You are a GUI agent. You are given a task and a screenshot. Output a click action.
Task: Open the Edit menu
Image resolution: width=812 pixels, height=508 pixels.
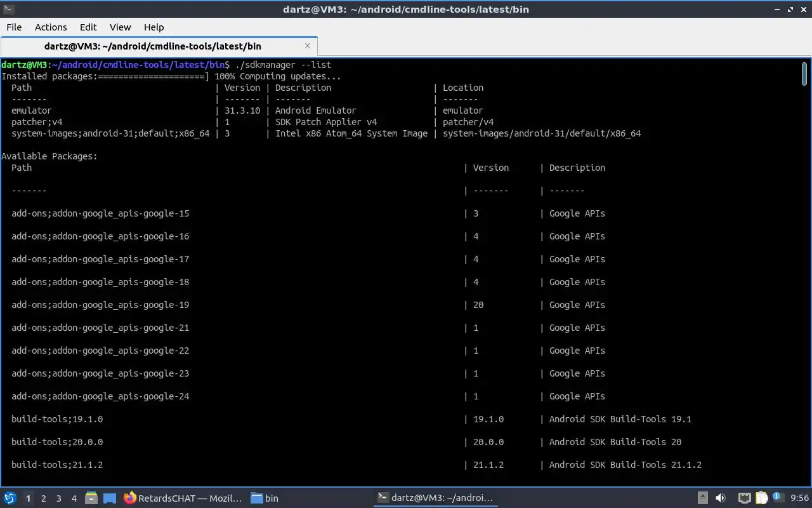(88, 27)
